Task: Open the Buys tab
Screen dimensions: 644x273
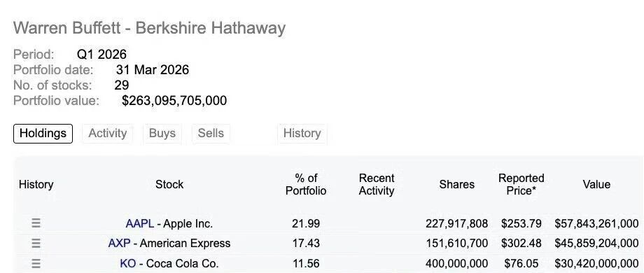Action: 162,134
